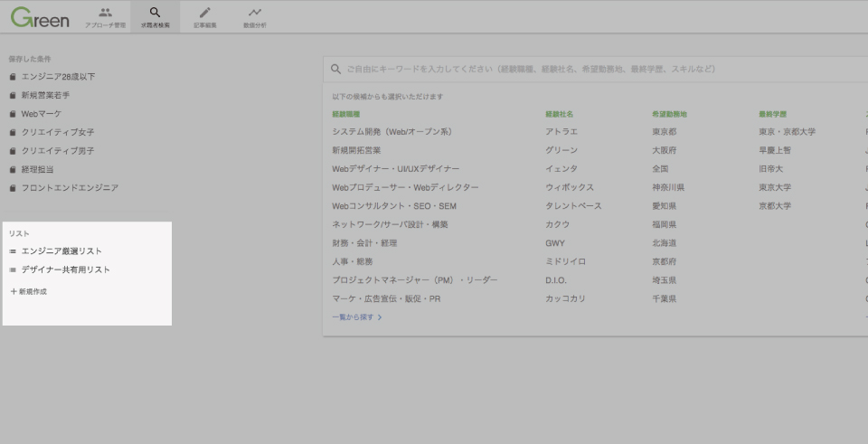Click saved-condition icon beside クリエイティブ女子
Screen dimensions: 868x444
click(13, 132)
